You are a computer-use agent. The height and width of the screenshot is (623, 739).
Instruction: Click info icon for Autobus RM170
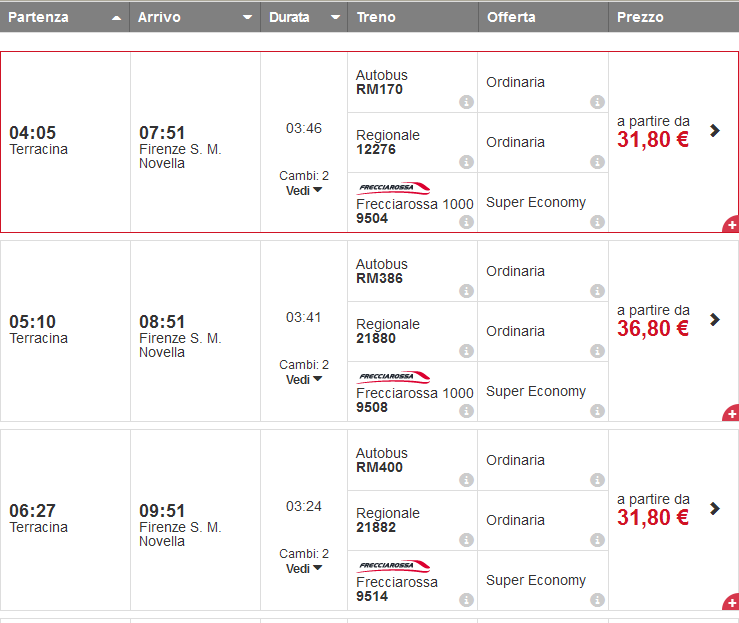coord(466,102)
